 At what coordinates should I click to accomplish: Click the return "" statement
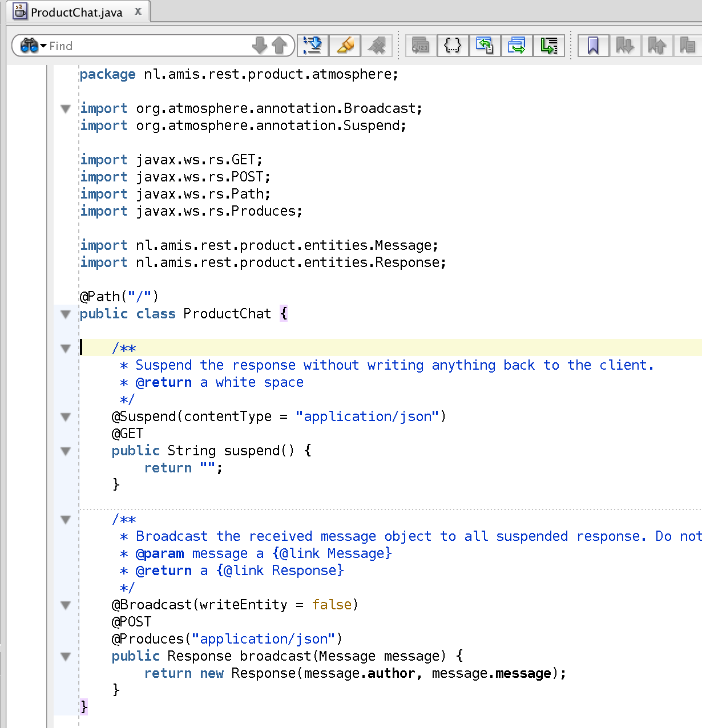[x=183, y=468]
